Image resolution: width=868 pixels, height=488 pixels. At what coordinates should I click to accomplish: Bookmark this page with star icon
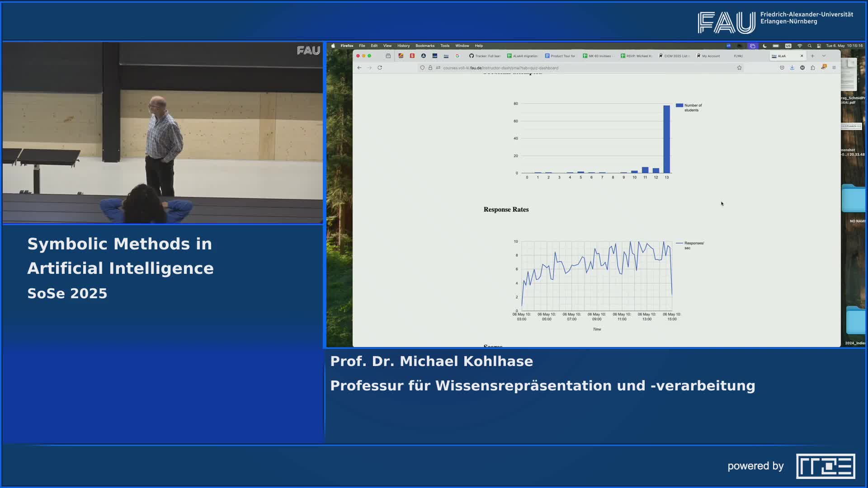739,68
